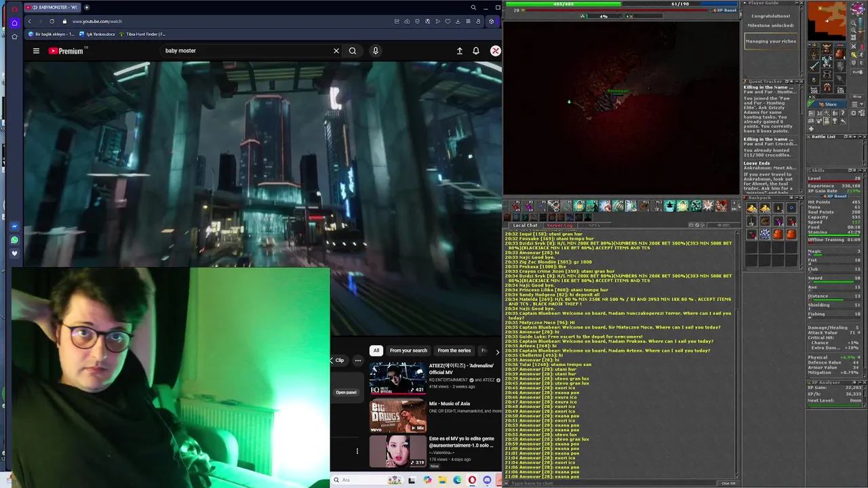Image resolution: width=868 pixels, height=488 pixels.
Task: Toggle expert mode E button
Action: pyautogui.click(x=861, y=62)
